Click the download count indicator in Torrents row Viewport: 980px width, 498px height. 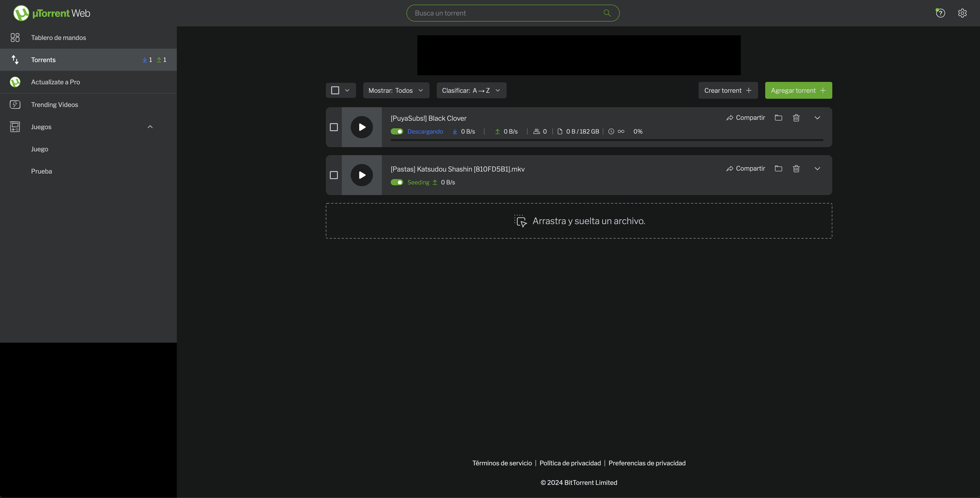[x=147, y=60]
